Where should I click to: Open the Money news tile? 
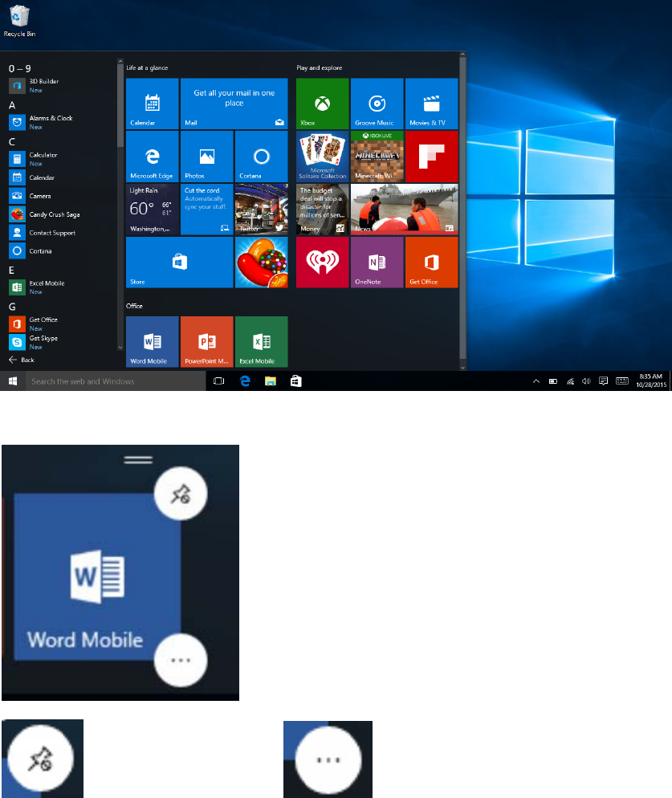coord(322,210)
